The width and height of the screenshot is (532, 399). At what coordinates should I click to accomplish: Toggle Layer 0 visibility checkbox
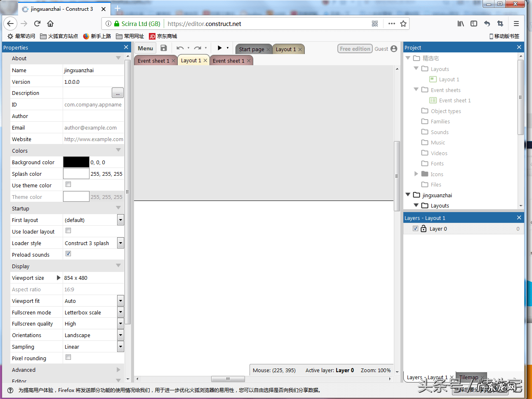coord(415,229)
